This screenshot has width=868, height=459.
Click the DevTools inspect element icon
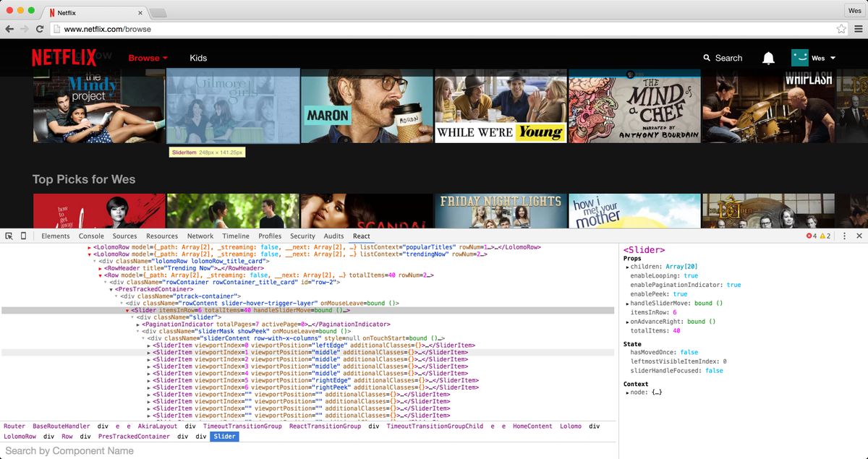pyautogui.click(x=9, y=236)
